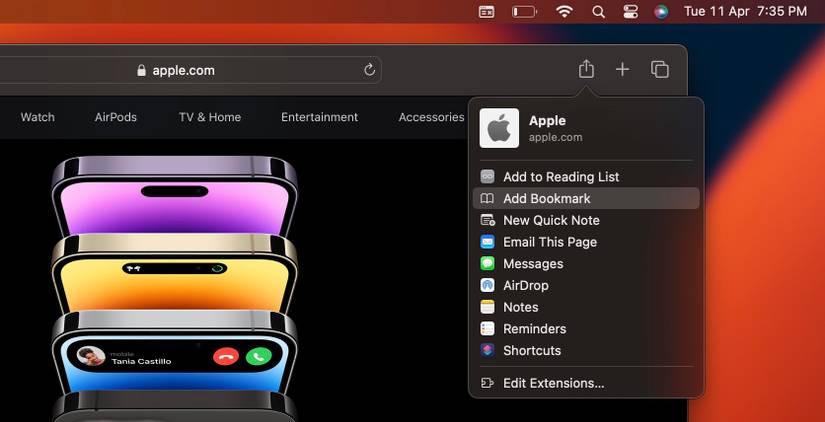Open Spotlight search in menu bar
Screen dimensions: 825x422
(x=598, y=12)
